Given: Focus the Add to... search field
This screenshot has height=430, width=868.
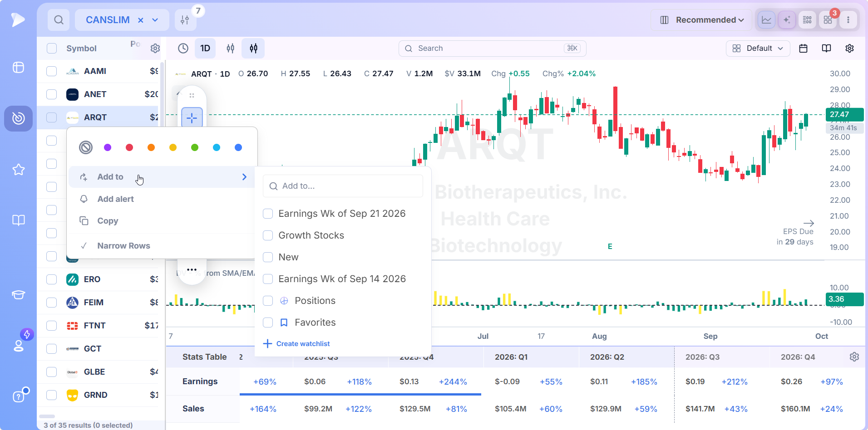Looking at the screenshot, I should [x=343, y=186].
